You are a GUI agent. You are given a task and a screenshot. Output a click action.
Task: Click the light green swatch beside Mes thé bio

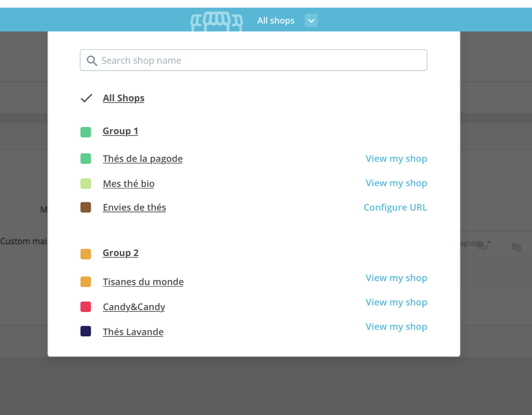[86, 184]
